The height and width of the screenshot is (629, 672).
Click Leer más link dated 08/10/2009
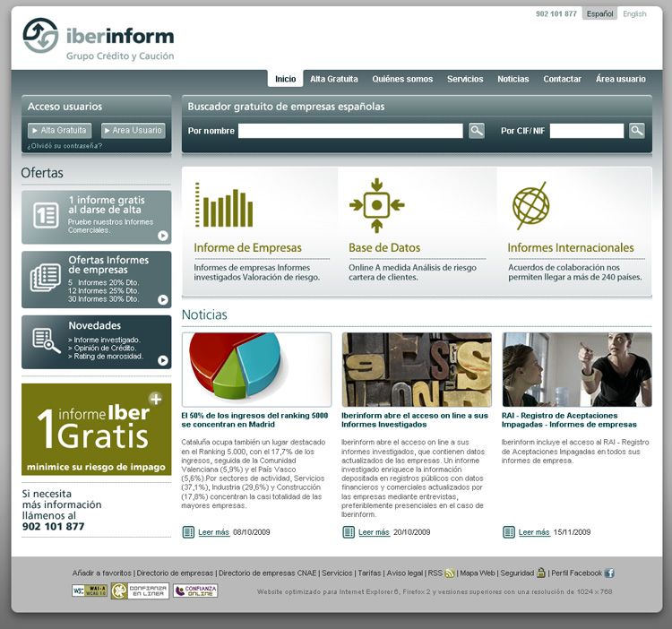(214, 532)
